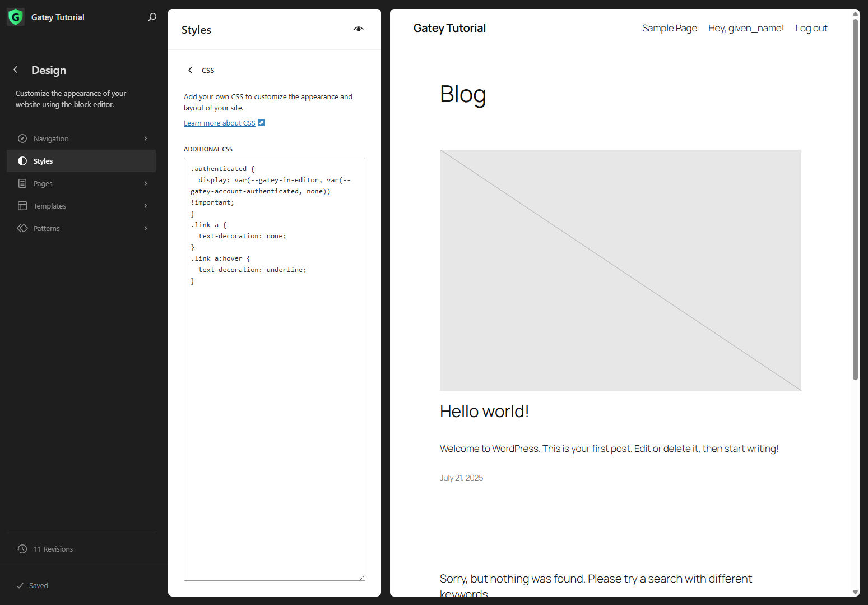Viewport: 868px width, 605px height.
Task: Click the Saved checkmark icon
Action: (x=20, y=585)
